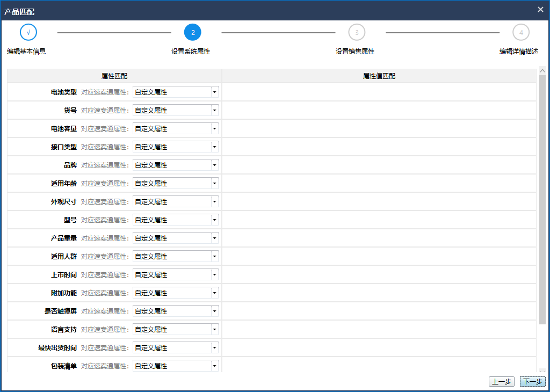The image size is (550, 392).
Task: Expand the 品牌 attribute dropdown
Action: click(x=176, y=165)
